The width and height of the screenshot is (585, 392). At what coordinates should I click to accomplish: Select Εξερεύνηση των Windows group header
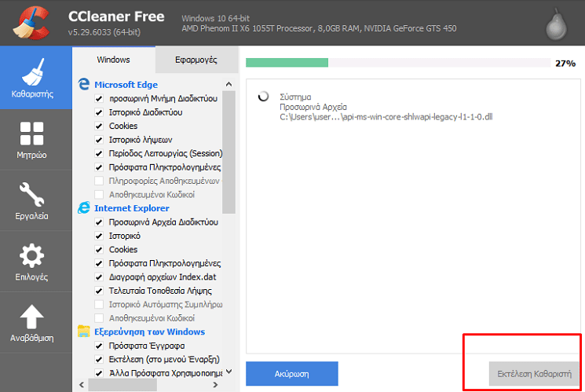coord(150,332)
